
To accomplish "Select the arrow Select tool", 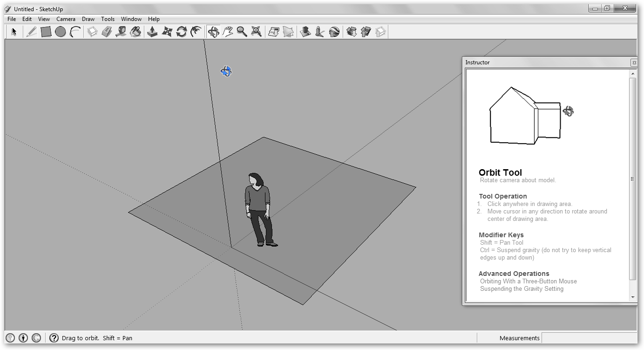I will (x=14, y=32).
